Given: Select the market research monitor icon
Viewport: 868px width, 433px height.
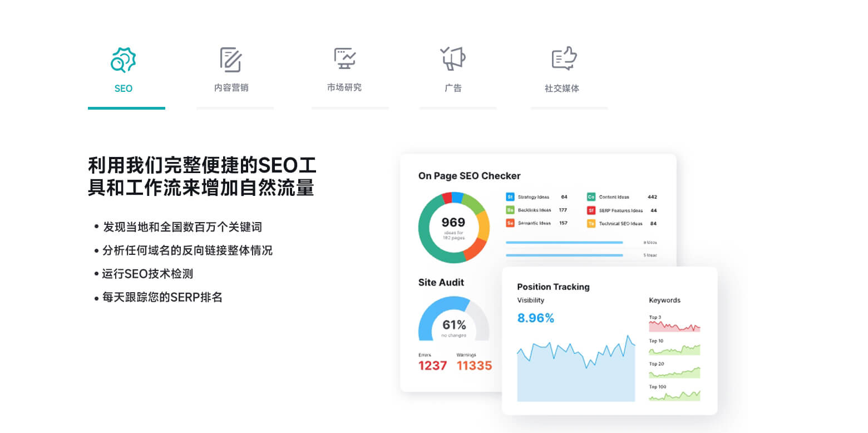Looking at the screenshot, I should pos(345,58).
